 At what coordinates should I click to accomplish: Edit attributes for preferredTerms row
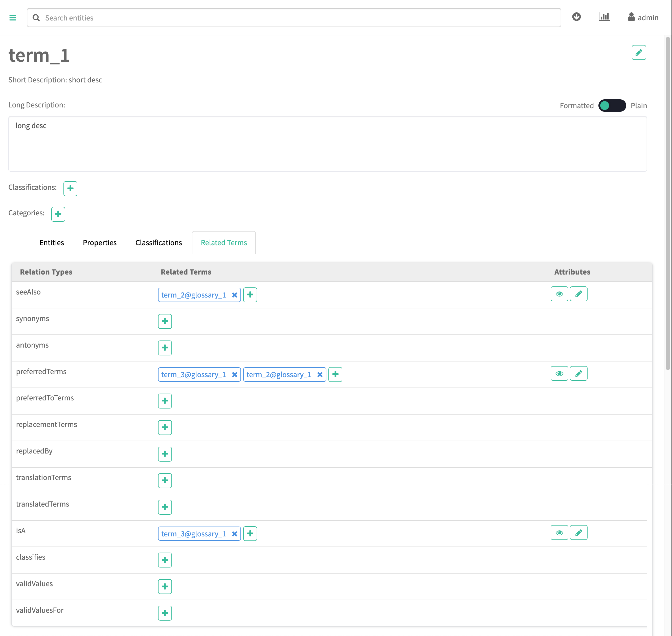tap(578, 374)
